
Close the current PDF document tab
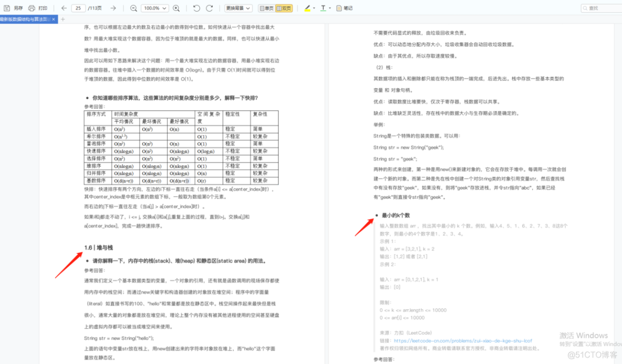click(54, 19)
